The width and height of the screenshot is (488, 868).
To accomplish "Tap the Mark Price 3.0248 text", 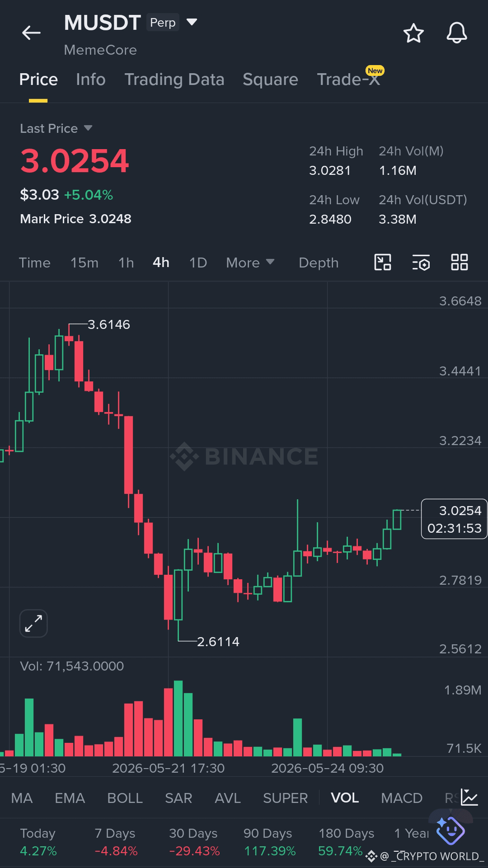I will click(75, 219).
